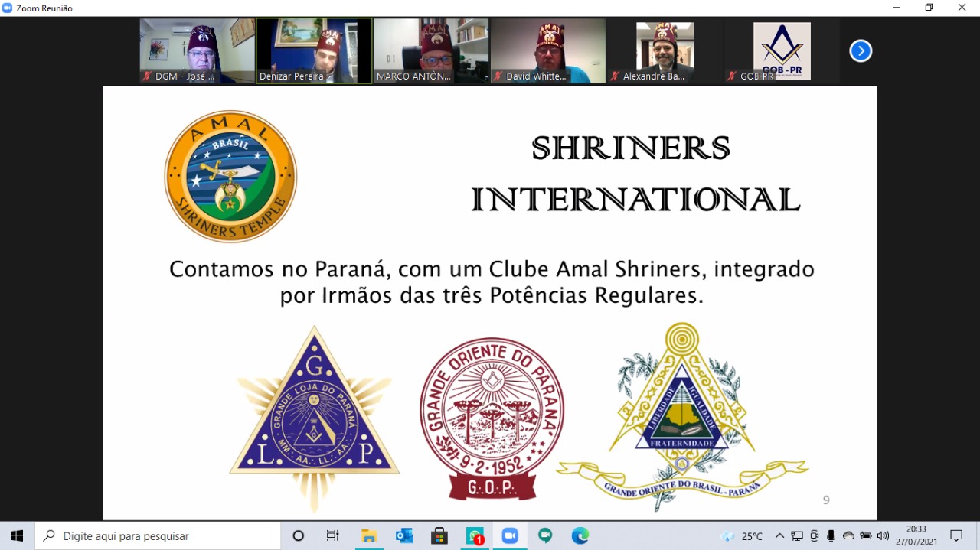This screenshot has width=980, height=550.
Task: Open File Explorer taskbar icon
Action: coord(369,536)
